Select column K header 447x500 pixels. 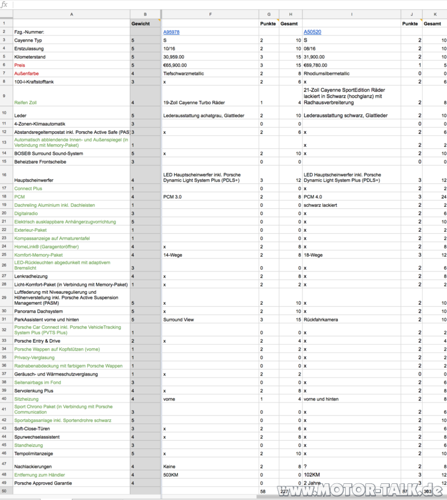coord(435,14)
